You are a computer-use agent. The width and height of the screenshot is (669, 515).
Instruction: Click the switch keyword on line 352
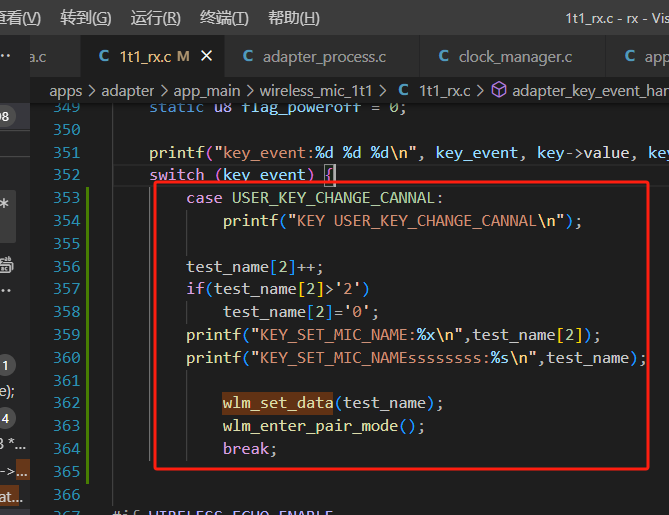(x=177, y=175)
